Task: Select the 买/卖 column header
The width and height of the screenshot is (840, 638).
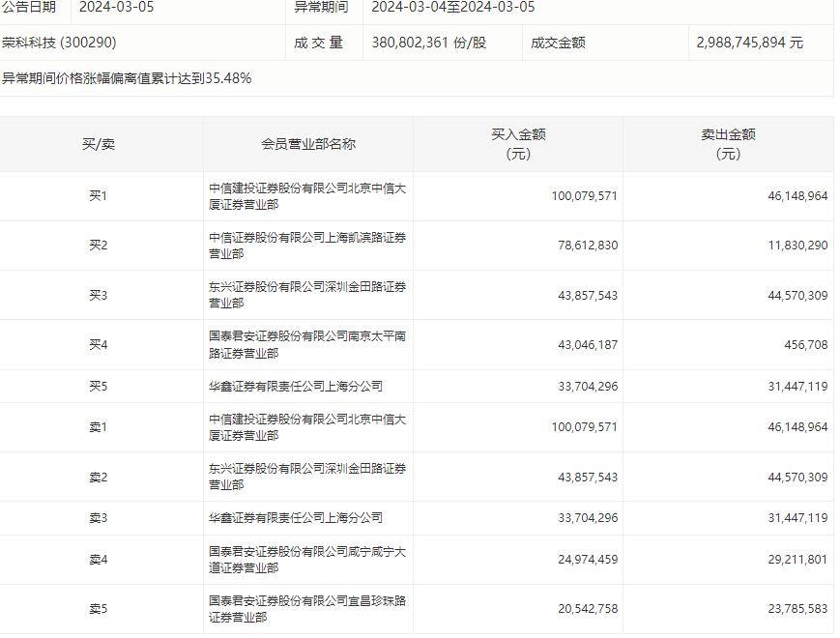Action: click(99, 144)
